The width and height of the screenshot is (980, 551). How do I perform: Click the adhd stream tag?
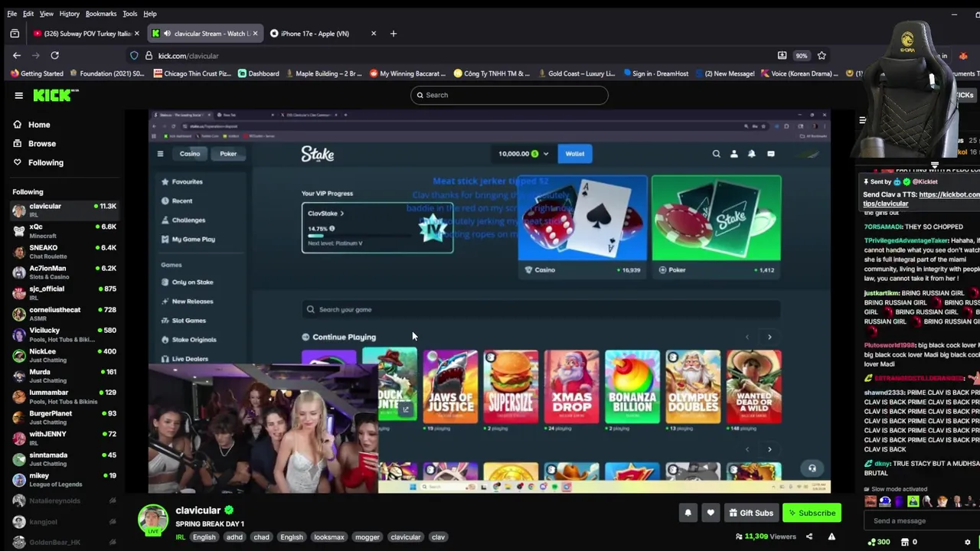(x=234, y=537)
